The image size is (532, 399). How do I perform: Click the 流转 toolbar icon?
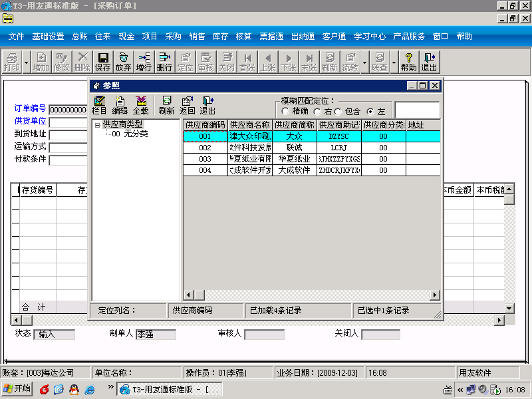(x=350, y=62)
